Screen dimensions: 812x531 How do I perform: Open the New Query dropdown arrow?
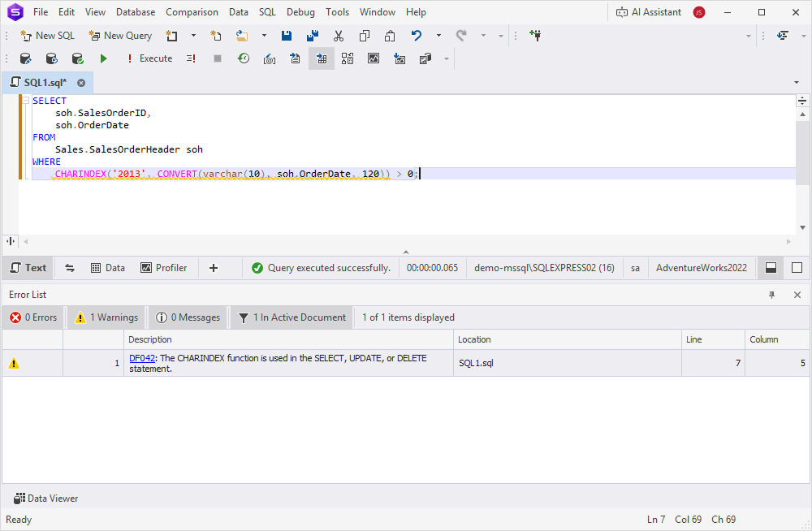192,35
